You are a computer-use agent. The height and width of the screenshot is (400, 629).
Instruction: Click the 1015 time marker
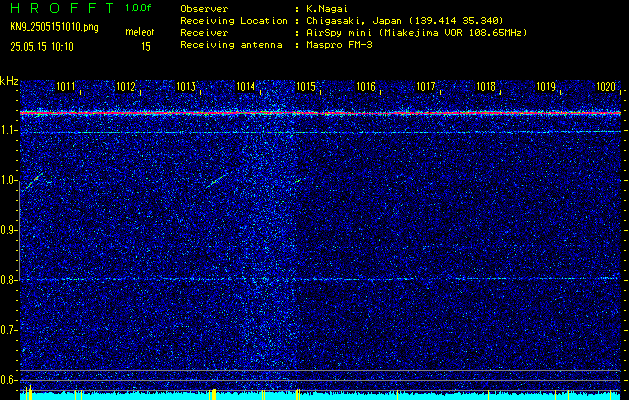306,86
